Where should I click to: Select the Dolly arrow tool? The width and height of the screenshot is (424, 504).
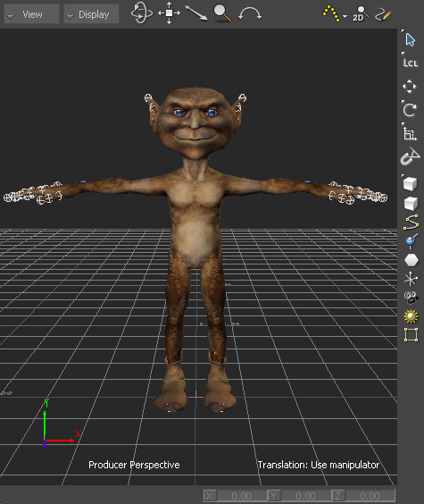point(196,13)
